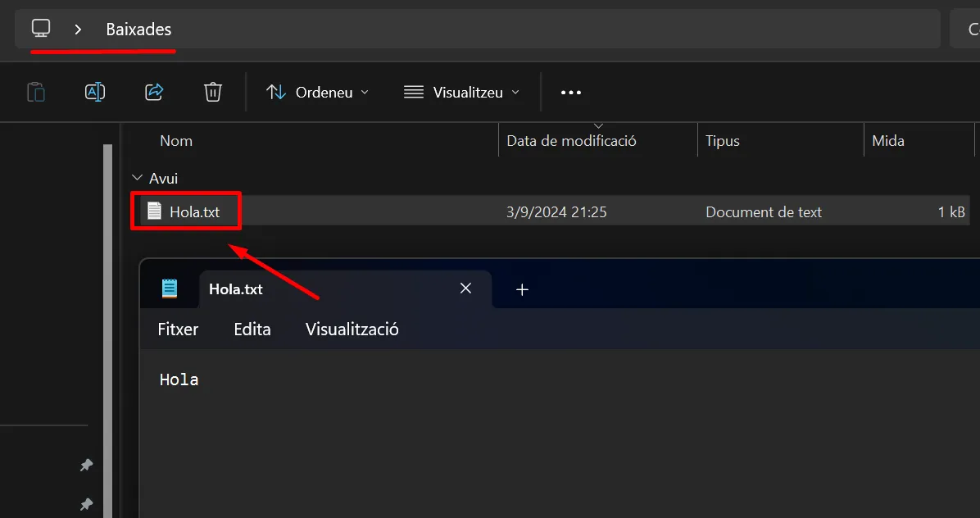Sort files by the Nom column header
Viewport: 980px width, 518px height.
(x=176, y=141)
